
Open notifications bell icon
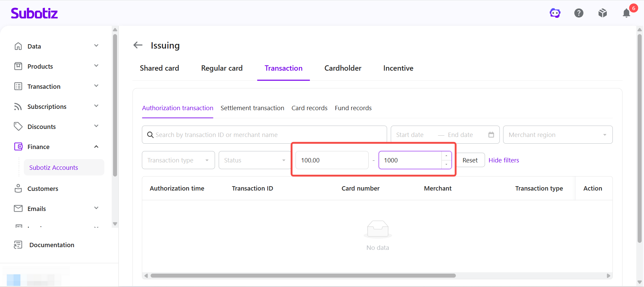(x=627, y=13)
